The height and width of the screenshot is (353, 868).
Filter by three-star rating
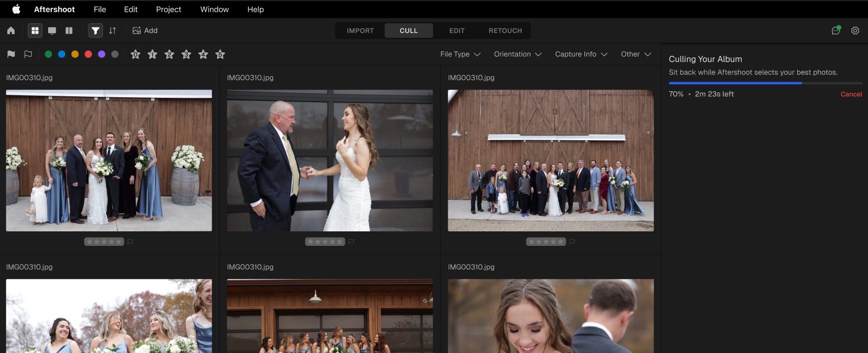click(186, 54)
